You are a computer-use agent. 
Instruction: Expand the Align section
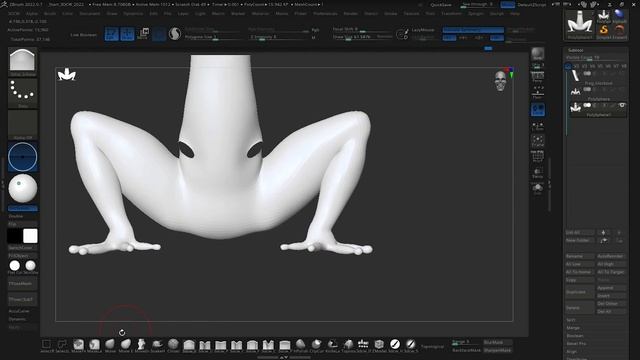571,351
